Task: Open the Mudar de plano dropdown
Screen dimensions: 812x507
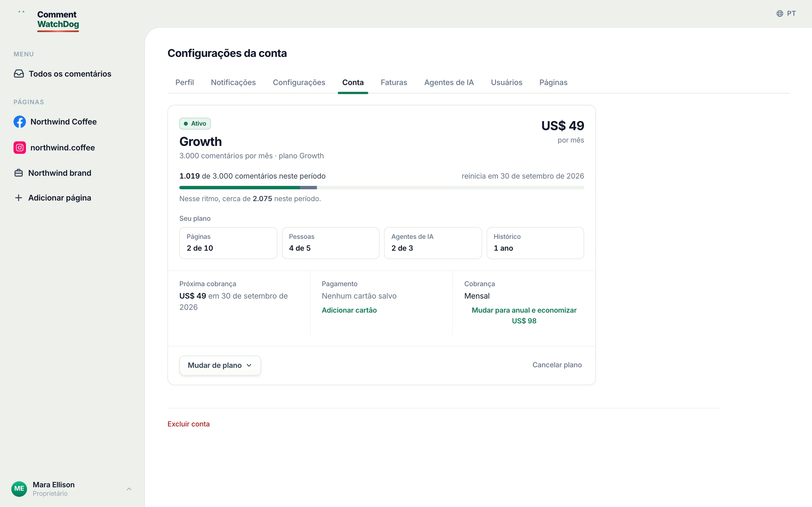Action: click(x=220, y=365)
